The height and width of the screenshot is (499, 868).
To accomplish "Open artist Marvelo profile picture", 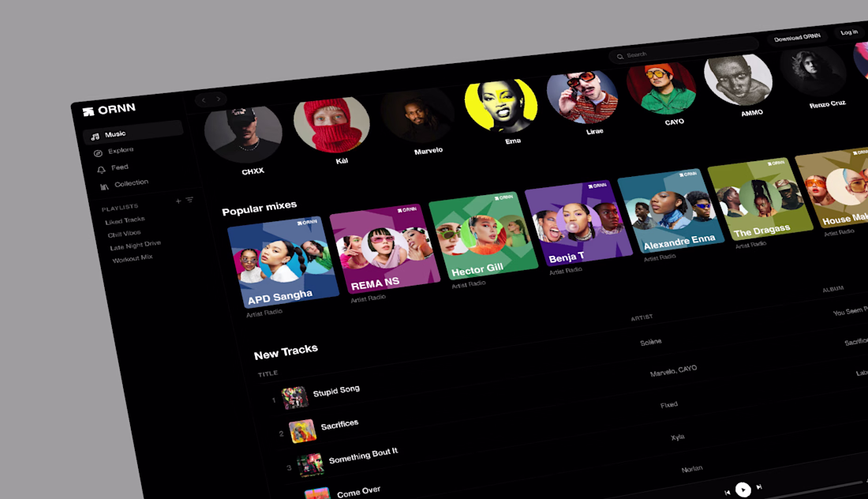I will click(417, 116).
